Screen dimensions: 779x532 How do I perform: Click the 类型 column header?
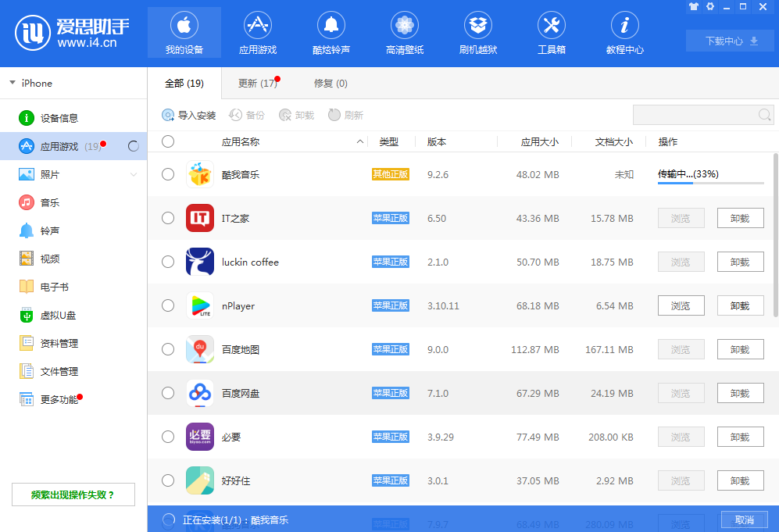pyautogui.click(x=388, y=141)
